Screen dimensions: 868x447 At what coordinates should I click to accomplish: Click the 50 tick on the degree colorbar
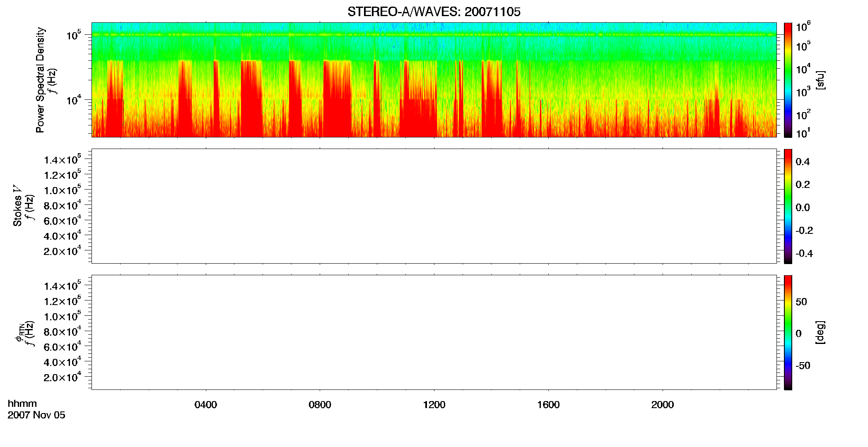(801, 302)
